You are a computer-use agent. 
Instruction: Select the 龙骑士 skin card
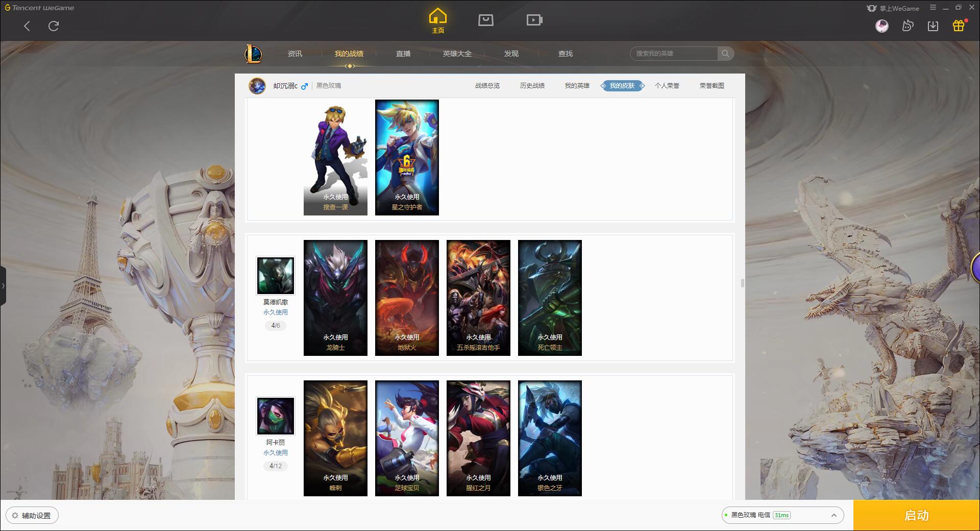point(335,298)
